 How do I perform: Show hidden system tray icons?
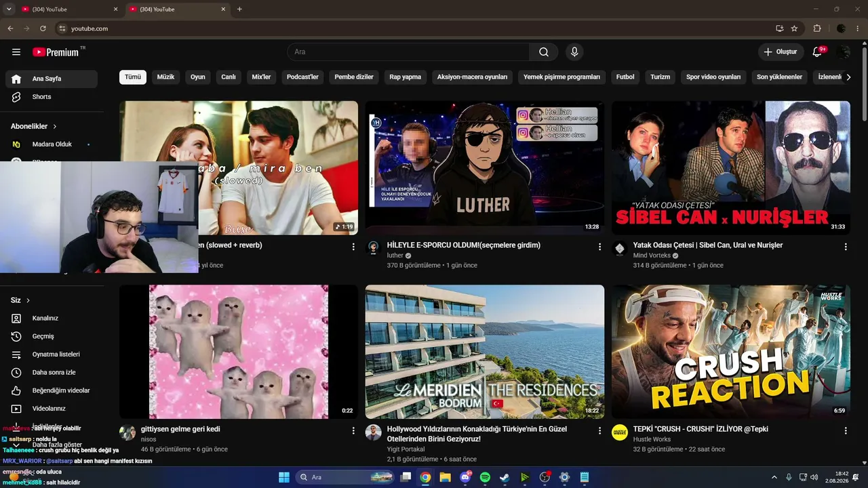pos(774,477)
